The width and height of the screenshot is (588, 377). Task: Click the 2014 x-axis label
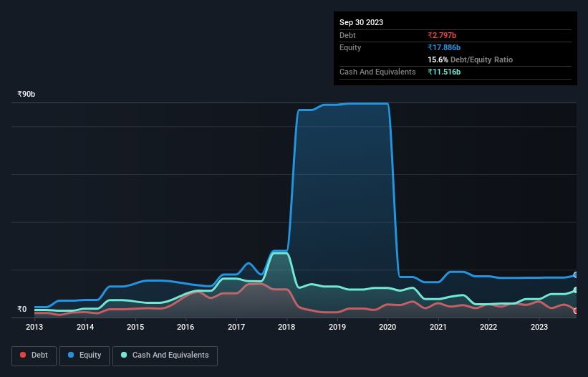click(x=85, y=327)
